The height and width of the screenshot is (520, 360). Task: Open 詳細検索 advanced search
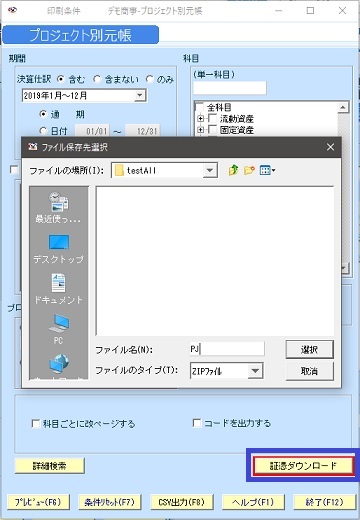49,465
